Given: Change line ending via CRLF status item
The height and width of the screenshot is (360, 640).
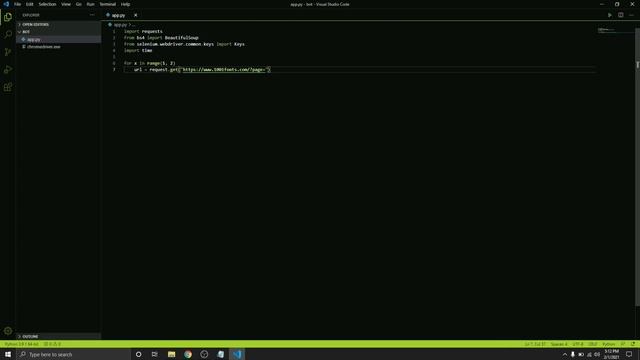Looking at the screenshot, I should [593, 344].
